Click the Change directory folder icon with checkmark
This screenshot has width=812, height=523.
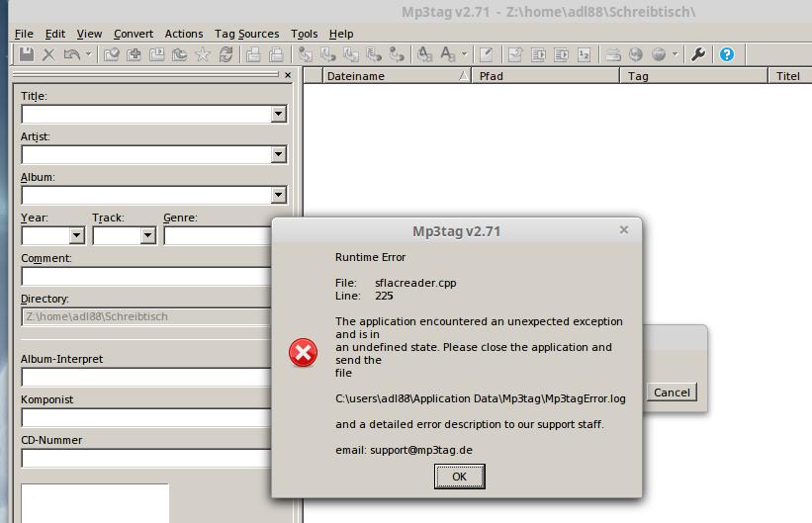click(x=112, y=53)
